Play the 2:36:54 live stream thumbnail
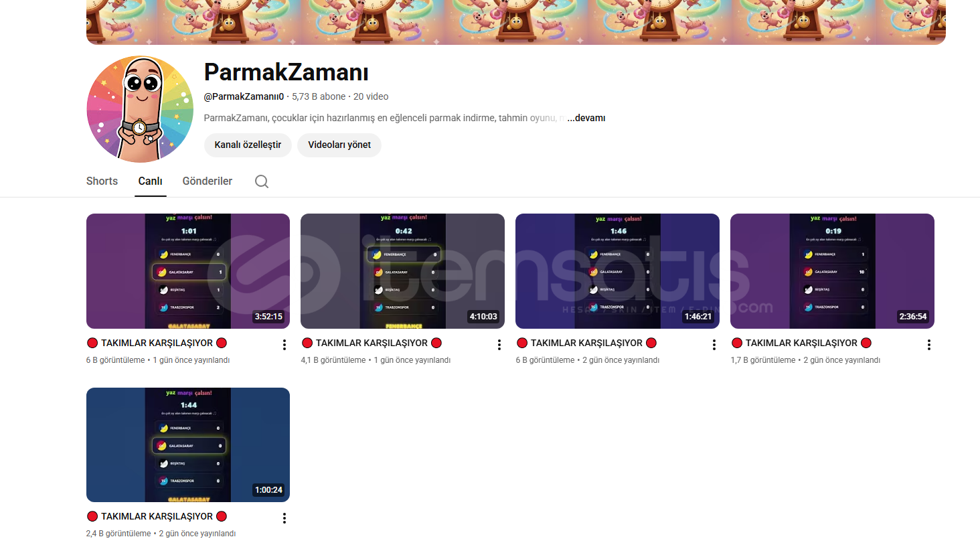Screen dimensions: 980x549 click(832, 271)
